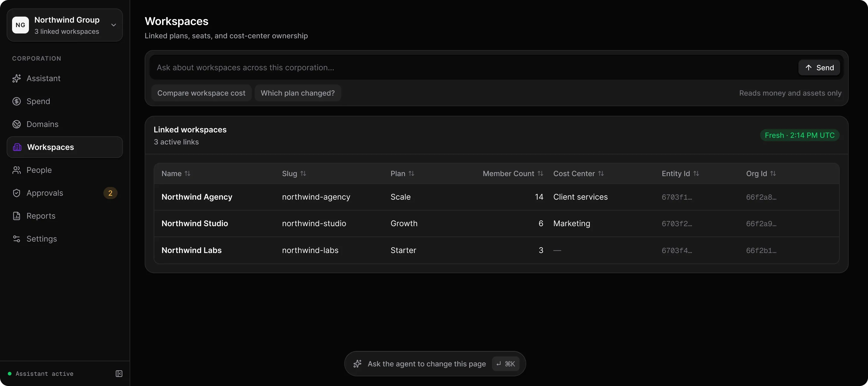
Task: Click the org id 66f2b1… cell
Action: pyautogui.click(x=761, y=250)
